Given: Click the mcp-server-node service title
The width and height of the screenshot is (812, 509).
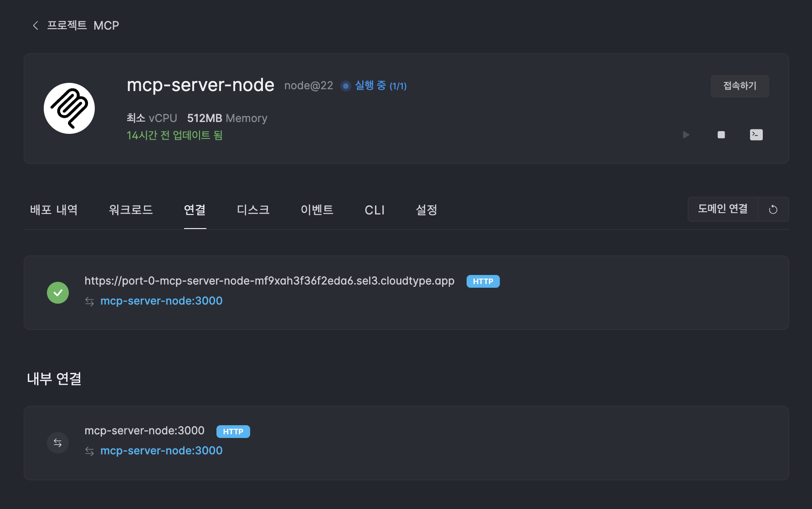Looking at the screenshot, I should pyautogui.click(x=200, y=85).
